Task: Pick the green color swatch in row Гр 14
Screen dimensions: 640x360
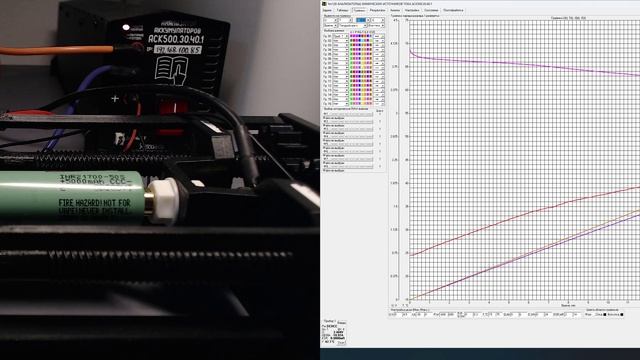Action: [351, 95]
